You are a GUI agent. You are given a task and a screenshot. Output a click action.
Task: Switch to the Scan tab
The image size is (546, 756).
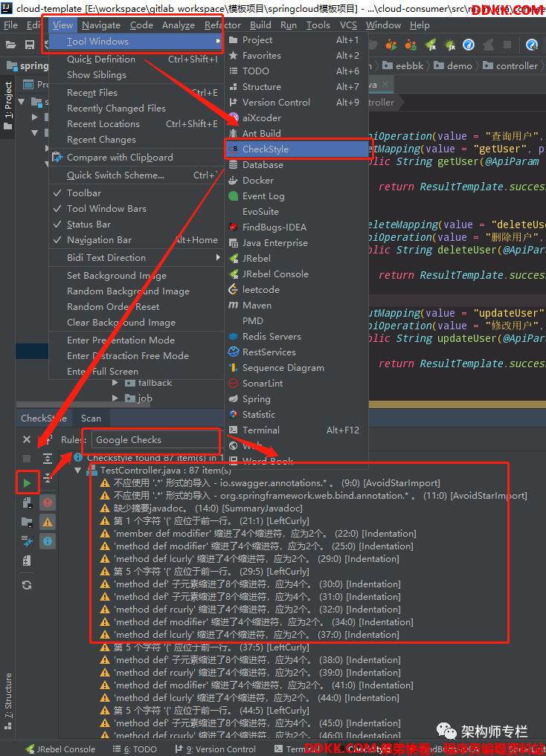coord(91,419)
